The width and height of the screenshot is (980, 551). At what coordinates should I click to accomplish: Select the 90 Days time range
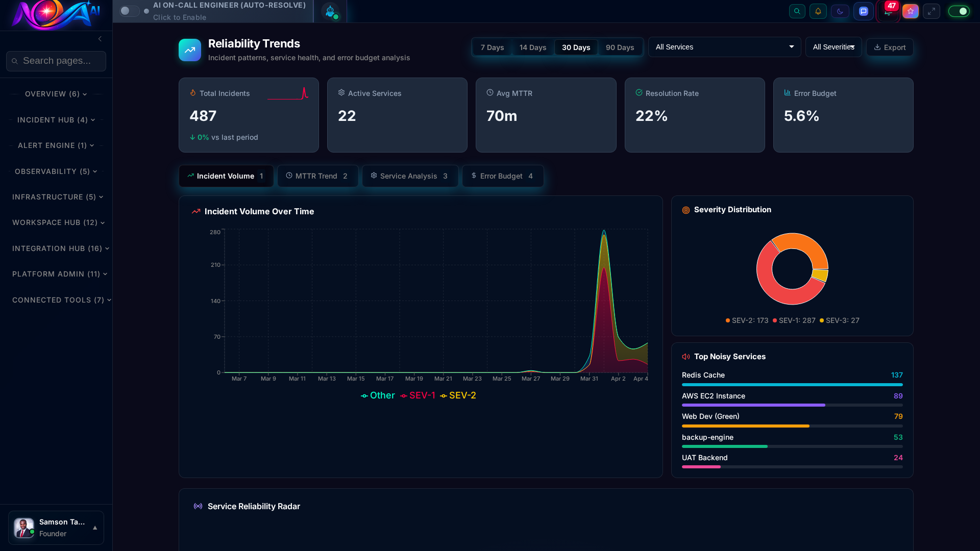[620, 47]
